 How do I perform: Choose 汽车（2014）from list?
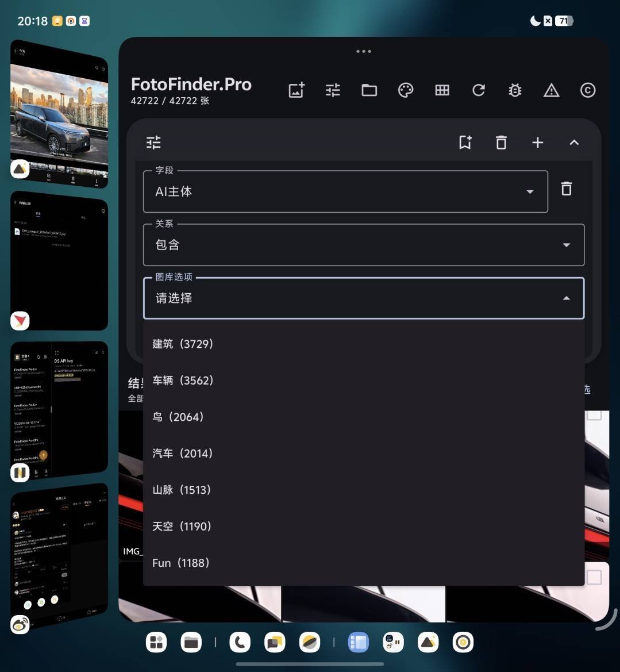[x=364, y=453]
